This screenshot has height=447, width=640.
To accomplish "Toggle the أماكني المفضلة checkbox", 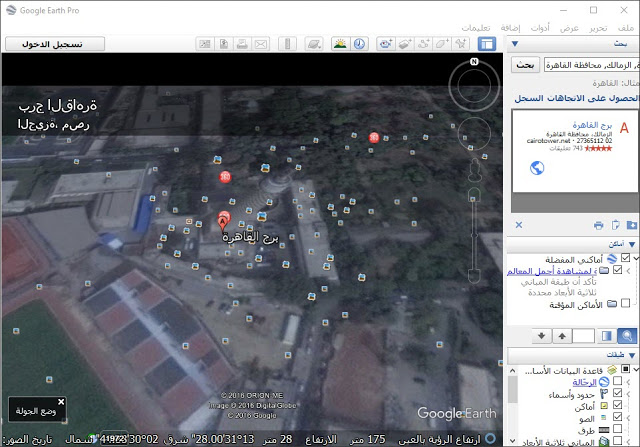I will pyautogui.click(x=625, y=258).
